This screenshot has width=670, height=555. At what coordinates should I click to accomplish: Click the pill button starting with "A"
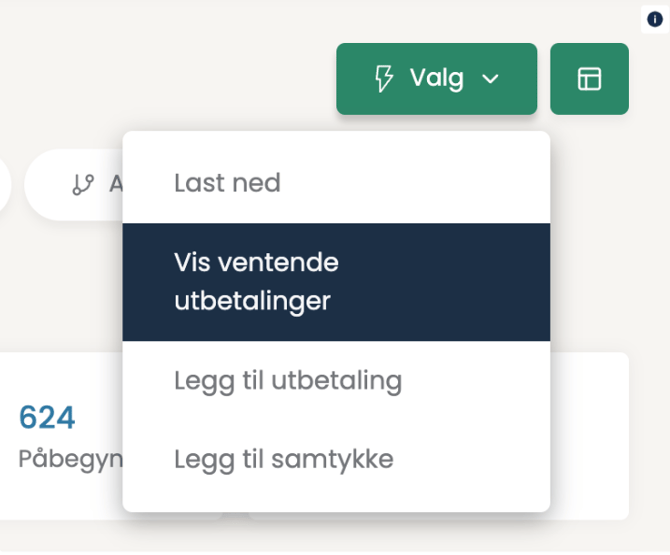coord(100,184)
